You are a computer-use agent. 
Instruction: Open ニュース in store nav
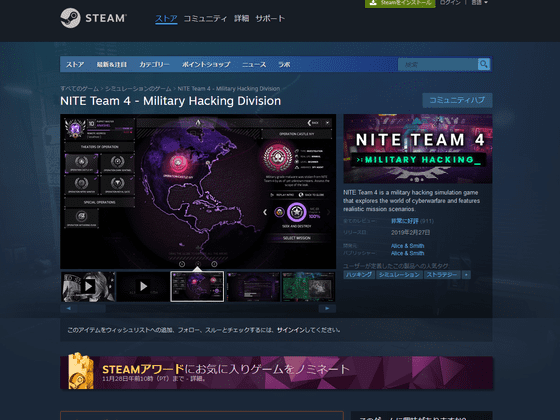click(x=254, y=65)
